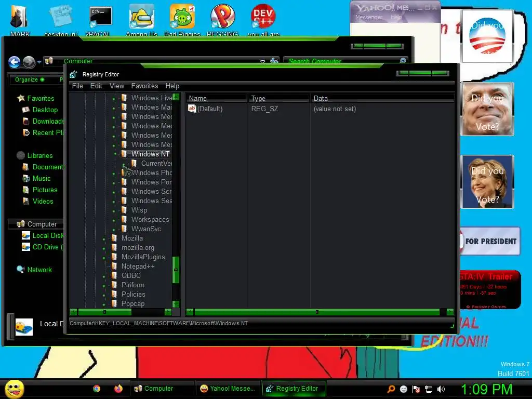Open the View menu in Registry Editor
The image size is (532, 399).
tap(117, 86)
